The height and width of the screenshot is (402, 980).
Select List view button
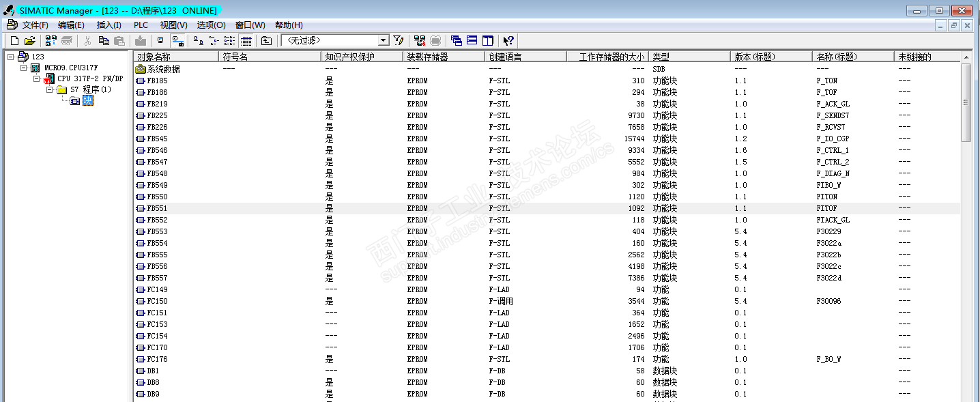[230, 41]
